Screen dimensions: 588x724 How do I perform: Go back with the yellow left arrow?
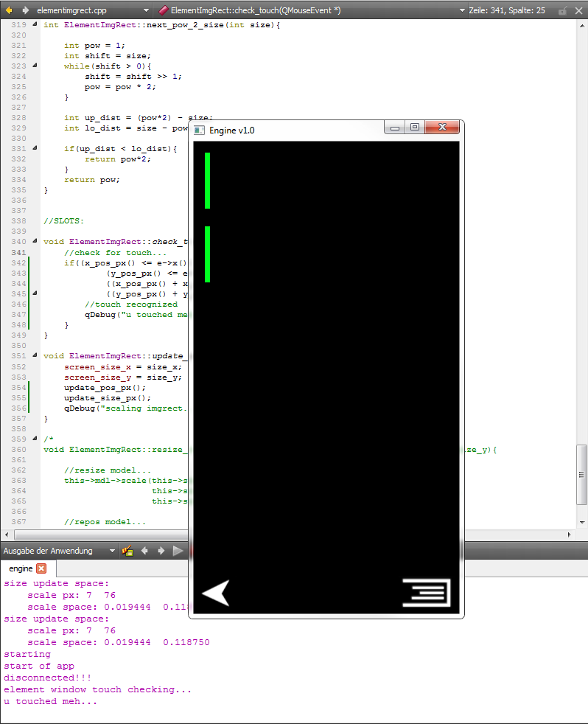[x=9, y=10]
